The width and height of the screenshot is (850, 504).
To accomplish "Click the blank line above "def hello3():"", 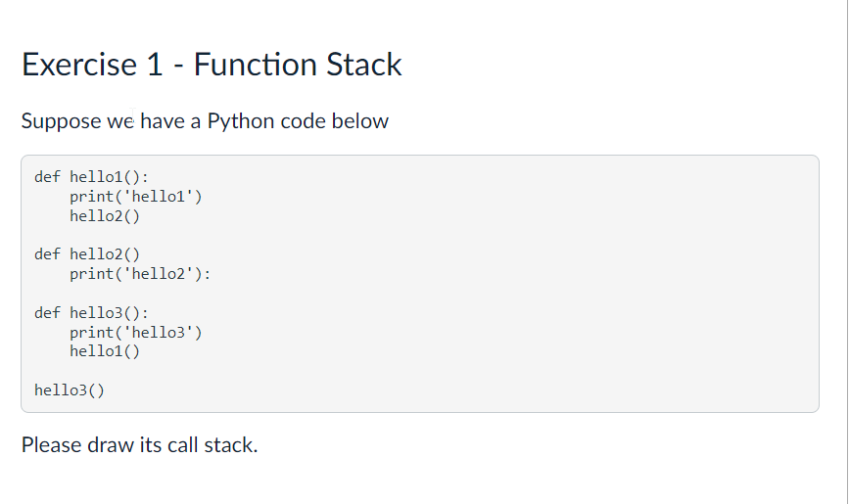I will [420, 294].
